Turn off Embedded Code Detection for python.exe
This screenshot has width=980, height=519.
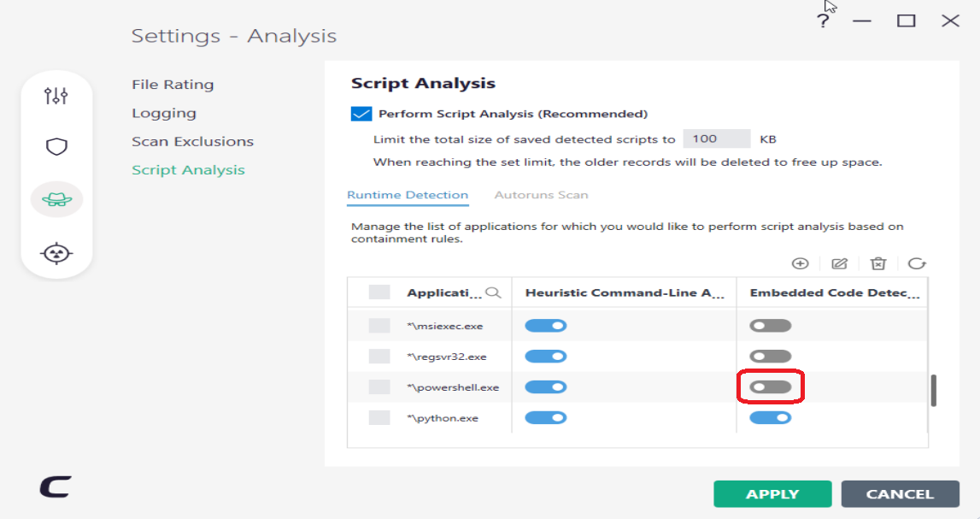point(771,418)
